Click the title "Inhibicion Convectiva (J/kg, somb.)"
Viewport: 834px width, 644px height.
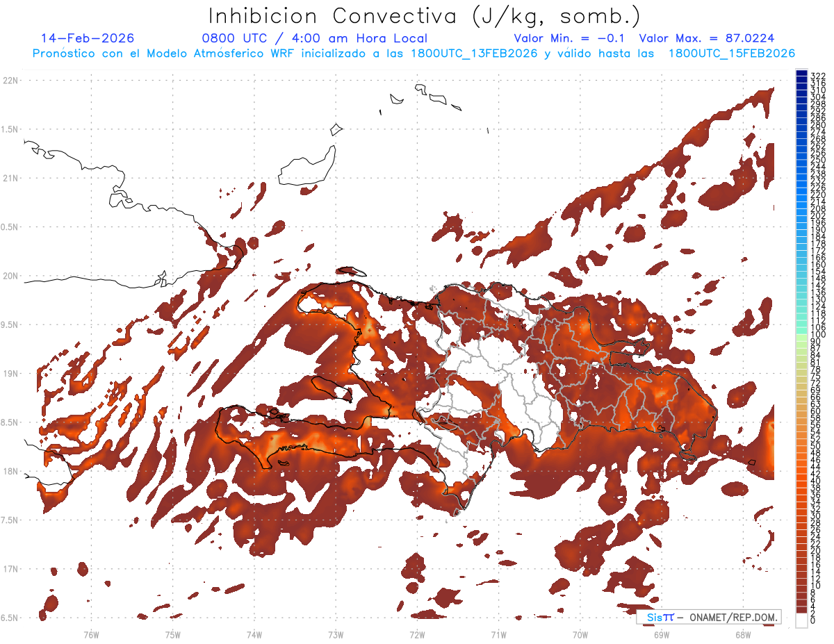(x=424, y=16)
